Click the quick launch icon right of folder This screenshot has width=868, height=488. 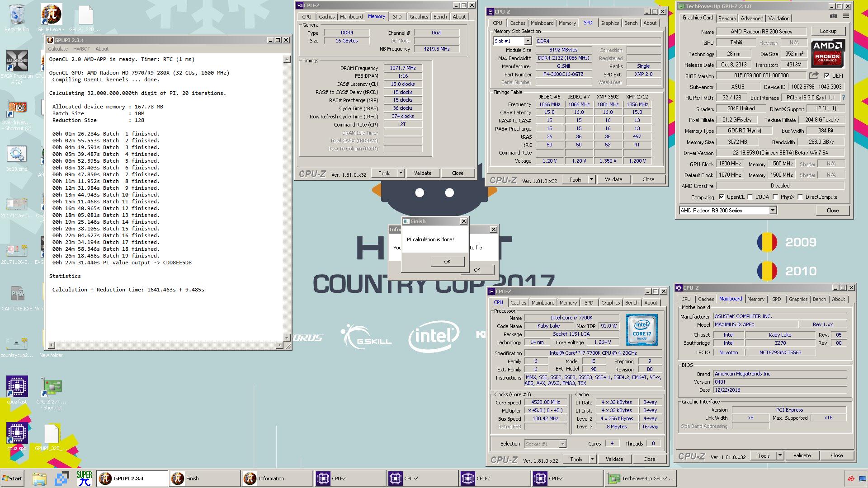pos(62,479)
